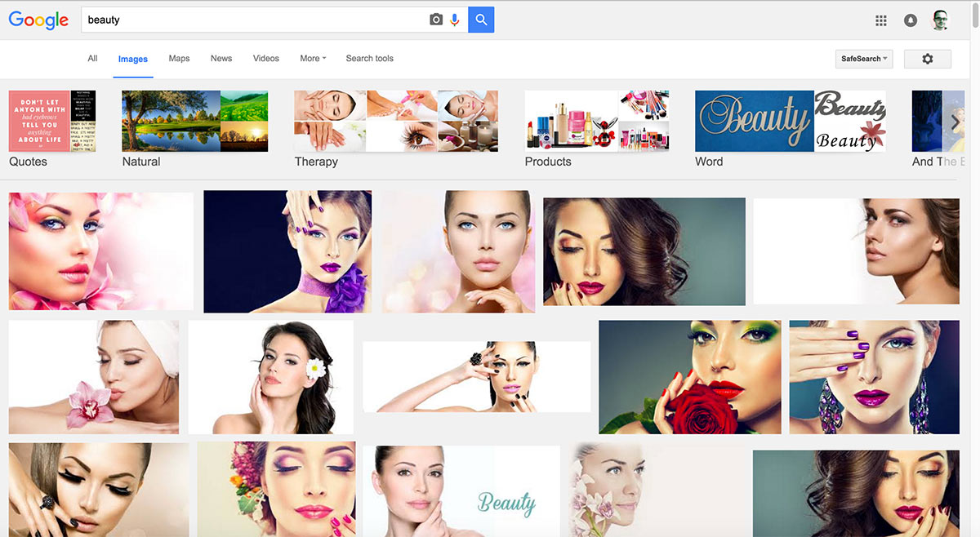Open the blue-eyed woman hand-on-chin image
The image size is (980, 537).
[x=458, y=251]
